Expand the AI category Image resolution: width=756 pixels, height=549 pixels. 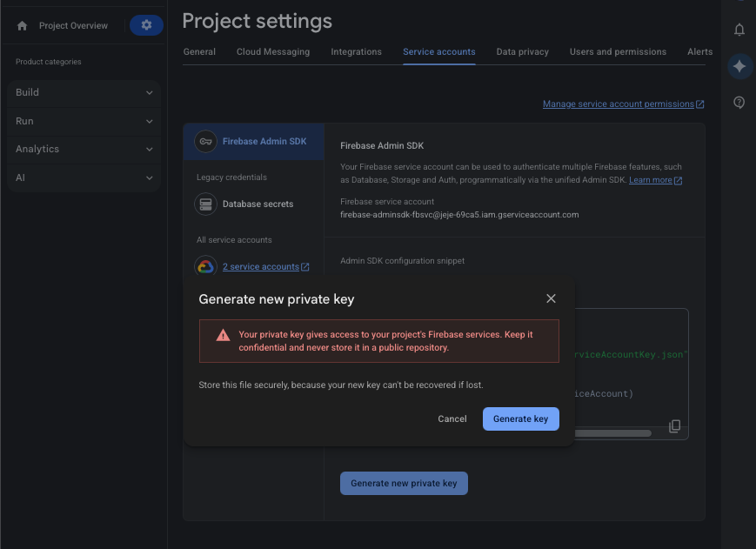84,178
